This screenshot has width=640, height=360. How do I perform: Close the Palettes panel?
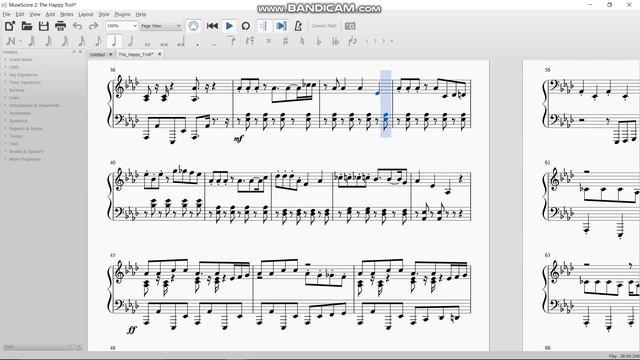[80, 52]
